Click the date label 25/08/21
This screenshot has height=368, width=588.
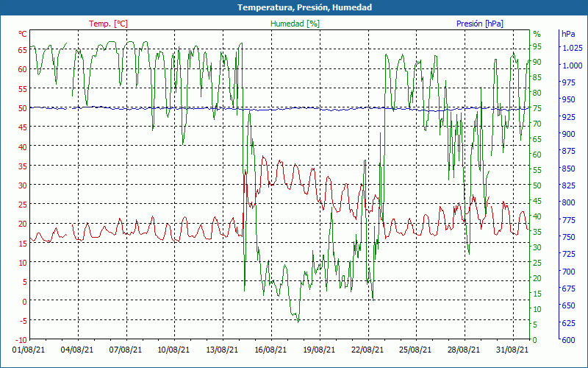415,350
